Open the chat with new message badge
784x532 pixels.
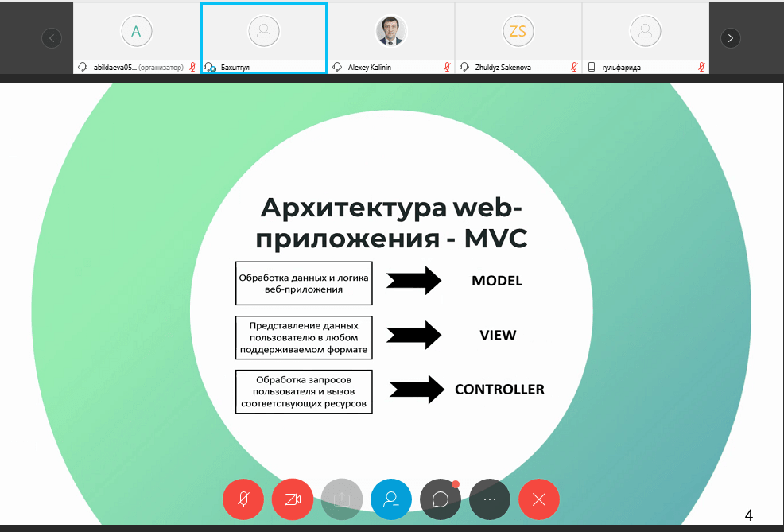(x=441, y=499)
